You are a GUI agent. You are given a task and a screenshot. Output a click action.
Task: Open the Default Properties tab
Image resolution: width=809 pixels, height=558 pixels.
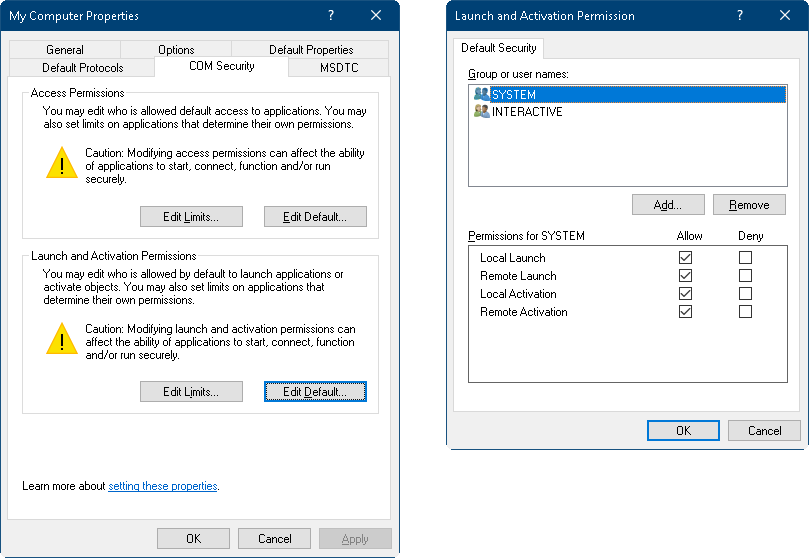311,50
